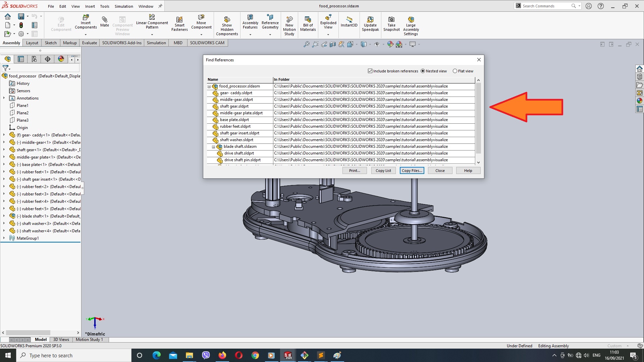Click SOLIDWORKS taskbar icon

288,355
